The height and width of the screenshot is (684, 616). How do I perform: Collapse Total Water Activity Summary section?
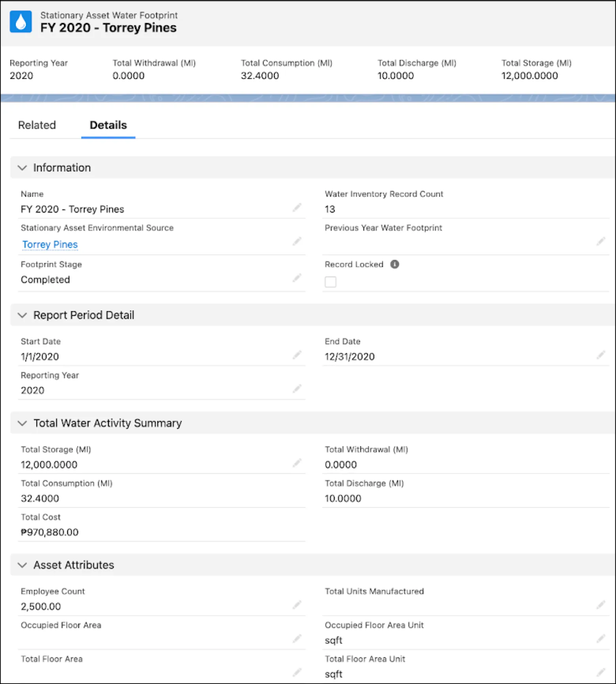[22, 423]
